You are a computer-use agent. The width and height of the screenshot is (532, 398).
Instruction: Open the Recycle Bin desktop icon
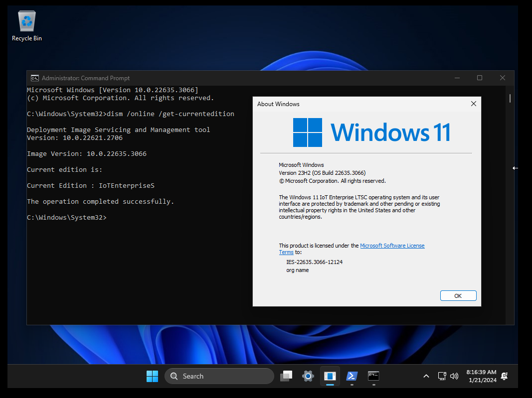point(27,26)
